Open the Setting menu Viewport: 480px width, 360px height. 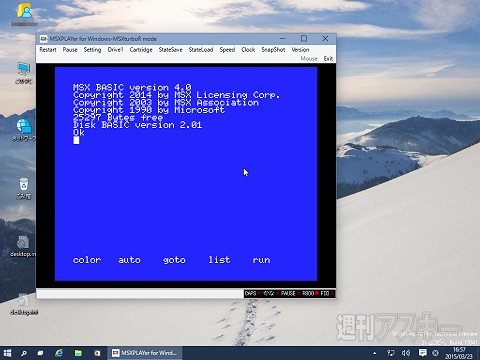[92, 50]
